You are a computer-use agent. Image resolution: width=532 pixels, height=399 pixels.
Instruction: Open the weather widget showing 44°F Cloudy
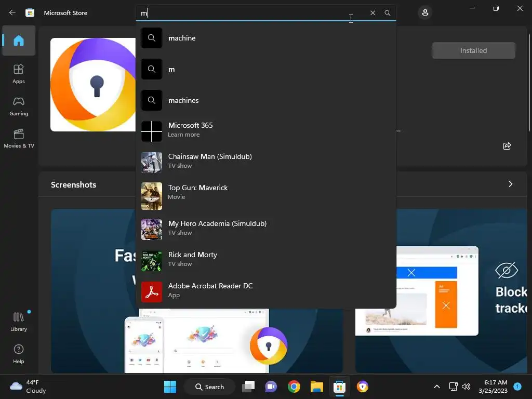click(x=28, y=387)
